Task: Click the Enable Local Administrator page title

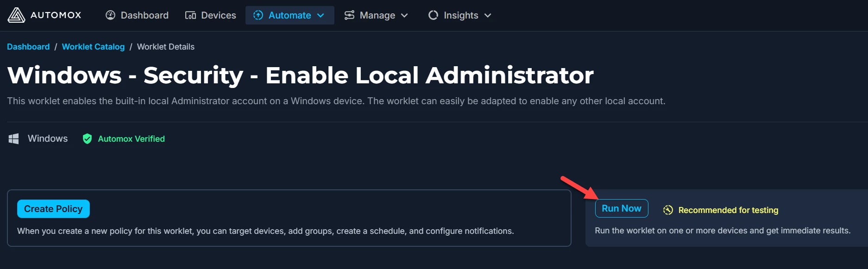Action: [301, 75]
